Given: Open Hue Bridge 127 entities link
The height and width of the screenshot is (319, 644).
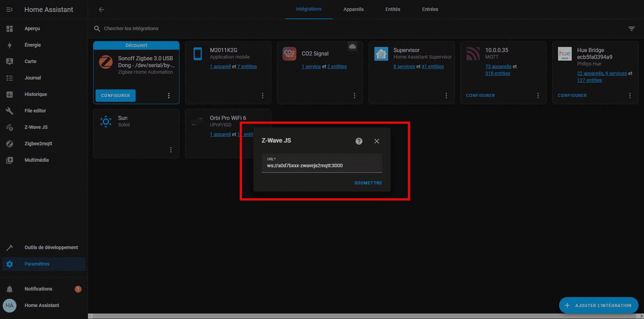Looking at the screenshot, I should tap(589, 80).
